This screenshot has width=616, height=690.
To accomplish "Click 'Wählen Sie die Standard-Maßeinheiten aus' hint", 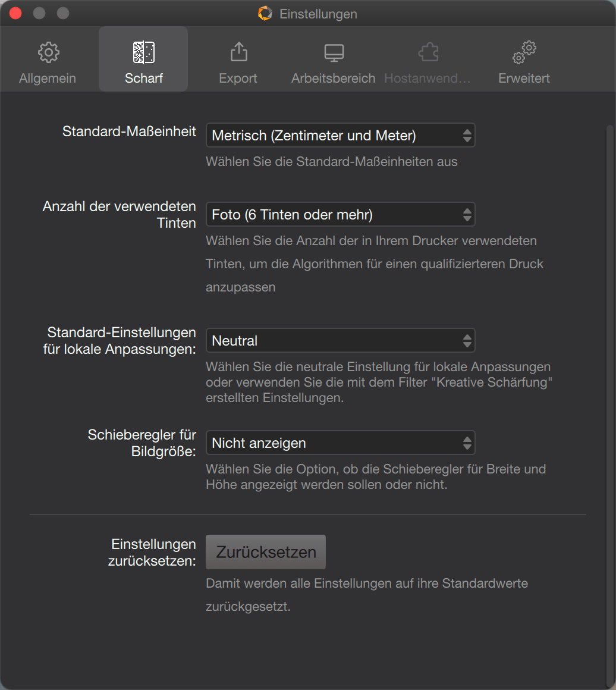I will [332, 162].
